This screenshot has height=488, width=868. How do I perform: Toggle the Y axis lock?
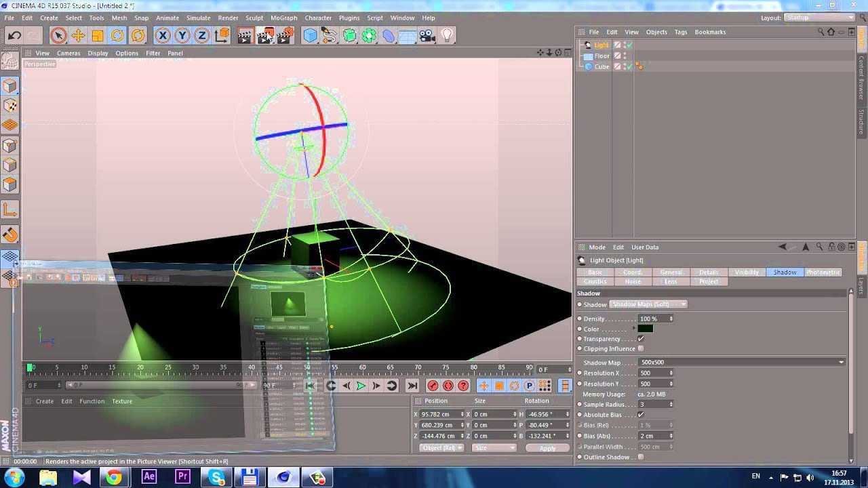click(x=182, y=35)
